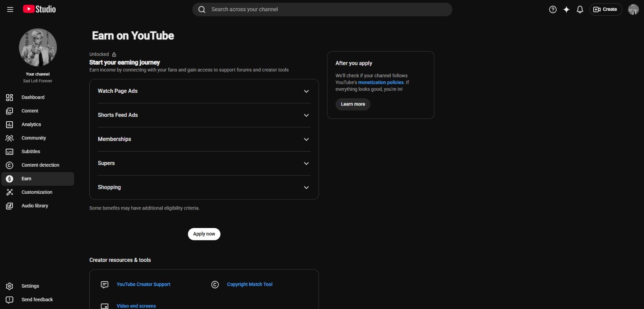644x309 pixels.
Task: Click the Analytics chart icon
Action: coord(10,124)
